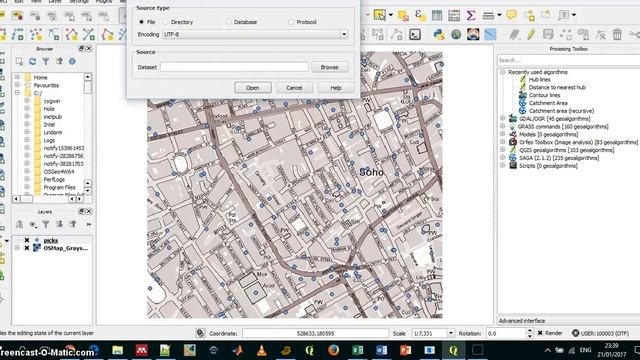The height and width of the screenshot is (360, 640).
Task: Click the delete selected trash icon
Action: coord(617,34)
